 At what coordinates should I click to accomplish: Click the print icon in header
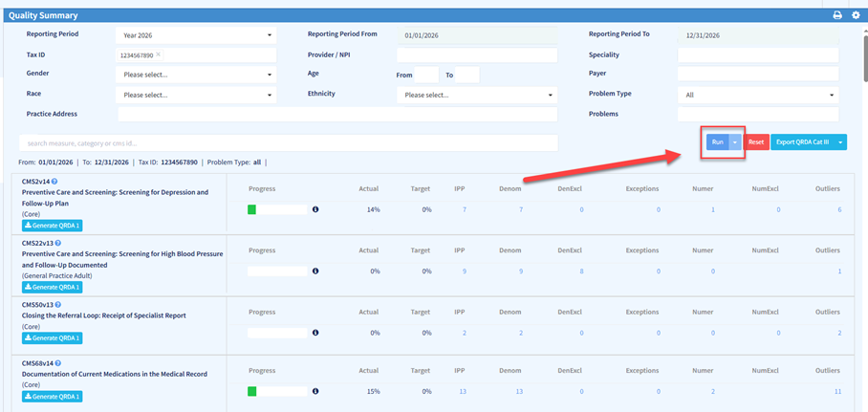coord(837,15)
